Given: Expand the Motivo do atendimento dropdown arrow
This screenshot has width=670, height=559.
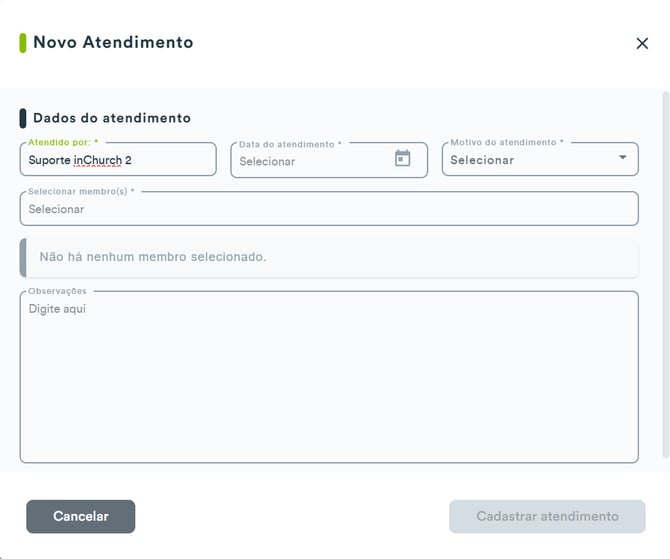Looking at the screenshot, I should [x=623, y=157].
